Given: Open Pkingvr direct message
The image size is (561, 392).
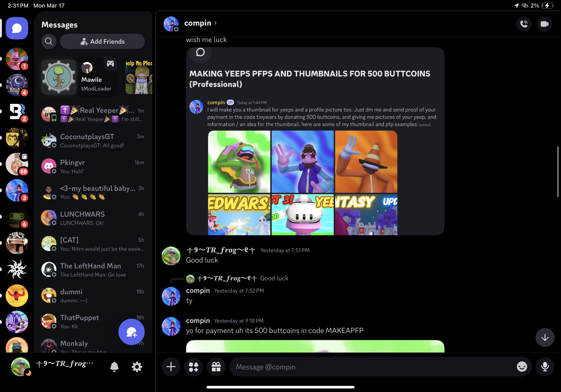Looking at the screenshot, I should [93, 166].
